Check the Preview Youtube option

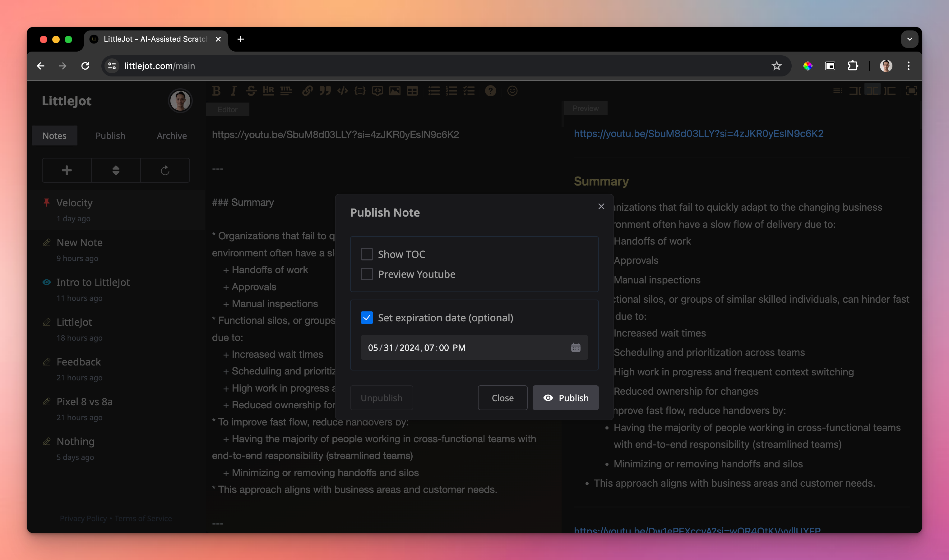367,274
